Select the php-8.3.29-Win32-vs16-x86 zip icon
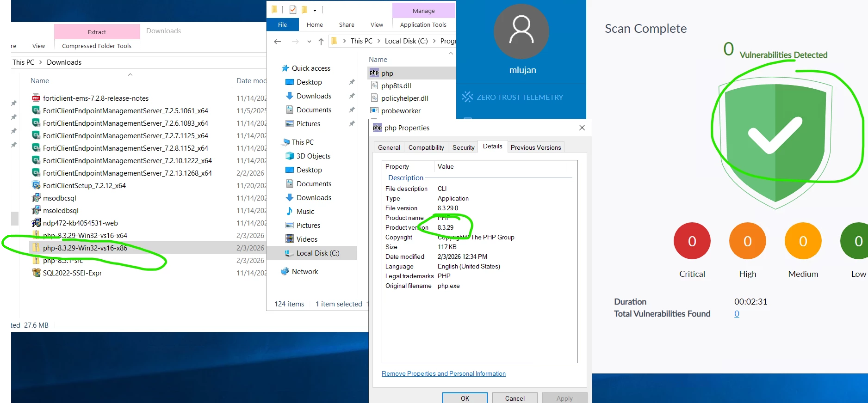The width and height of the screenshot is (868, 403). tap(36, 248)
